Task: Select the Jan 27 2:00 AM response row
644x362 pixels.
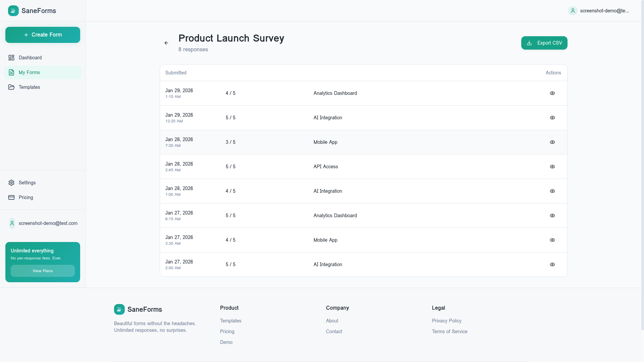Action: pos(364,264)
